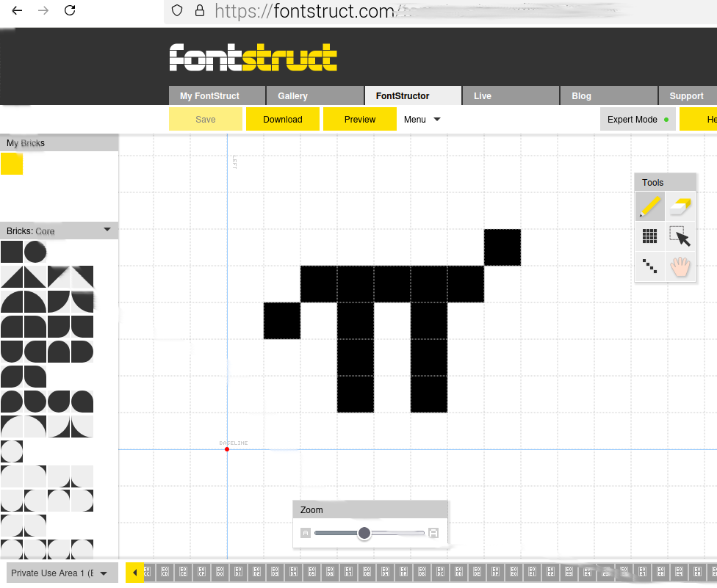Screen dimensions: 717x588
Task: Open glyph slot E0D3
Action: [x=275, y=572]
